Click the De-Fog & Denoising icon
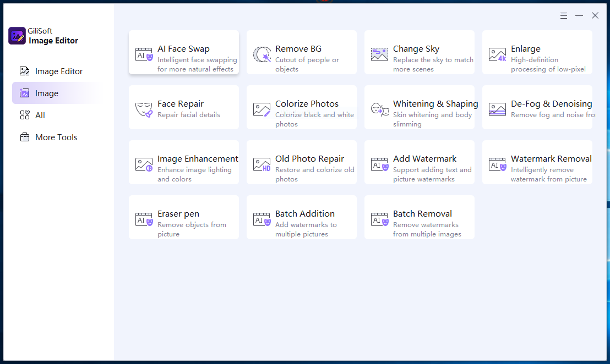Viewport: 610px width, 364px height. tap(497, 109)
